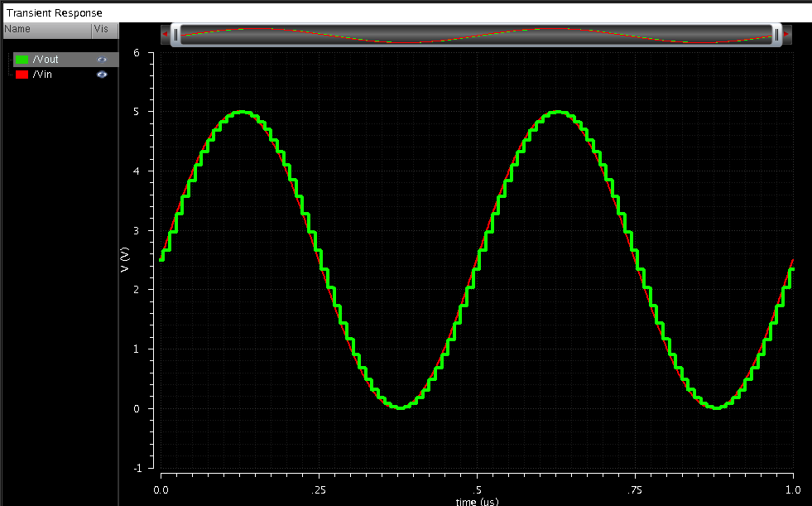Click the .5 tick label on the time axis
The image size is (812, 506).
tap(476, 490)
